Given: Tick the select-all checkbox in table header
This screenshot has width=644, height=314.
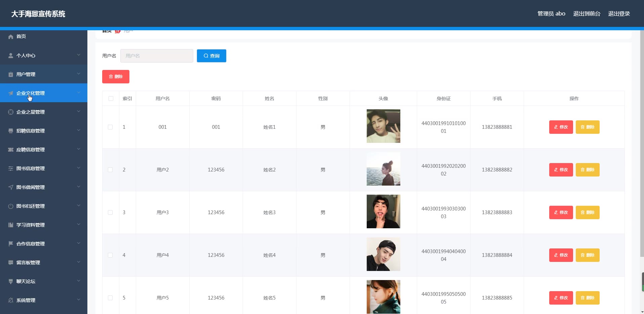Looking at the screenshot, I should [111, 99].
